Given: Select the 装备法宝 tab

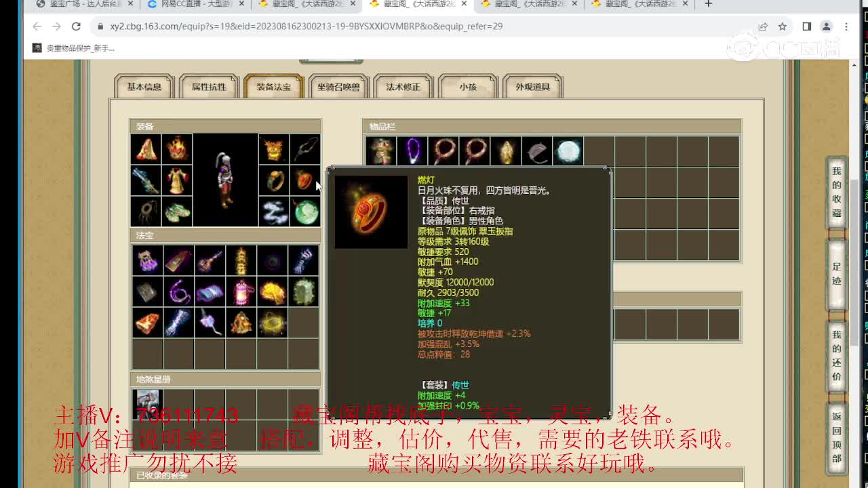Looking at the screenshot, I should (x=273, y=87).
